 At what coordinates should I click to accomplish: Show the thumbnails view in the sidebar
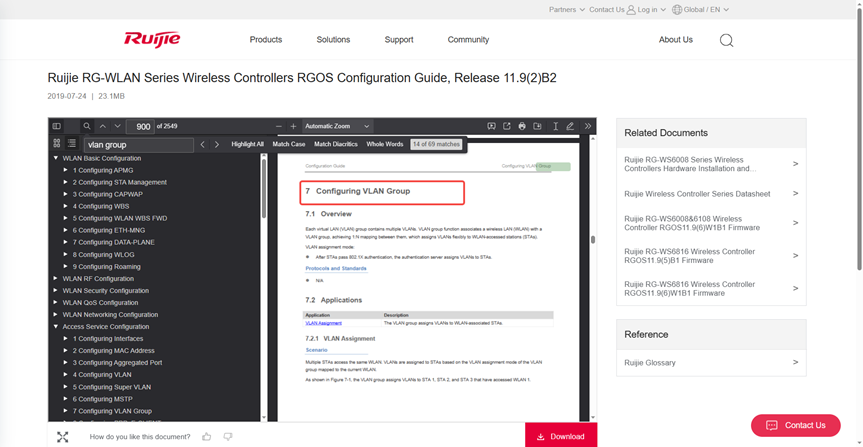coord(57,143)
